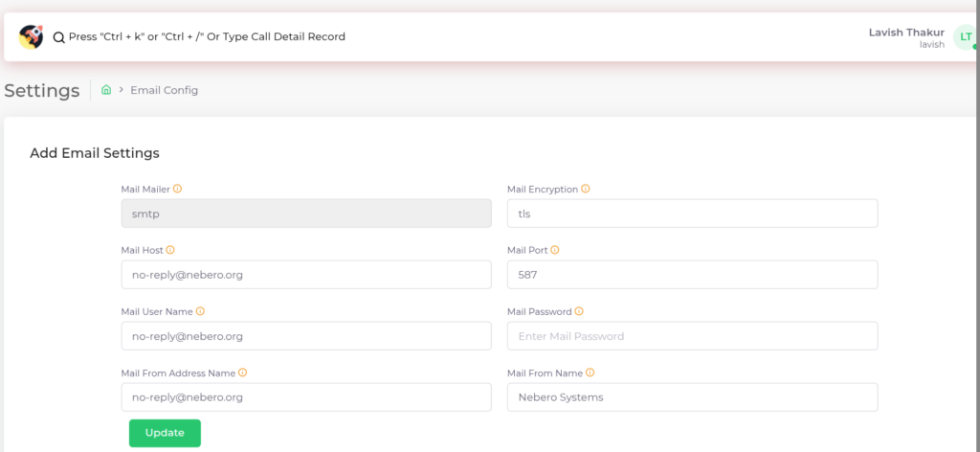Select the Mail Encryption tls field
Screen dimensions: 980x452
pyautogui.click(x=692, y=214)
